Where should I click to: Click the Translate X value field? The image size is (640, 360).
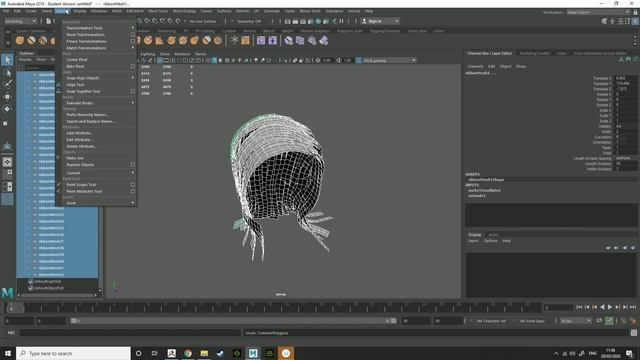[x=626, y=78]
